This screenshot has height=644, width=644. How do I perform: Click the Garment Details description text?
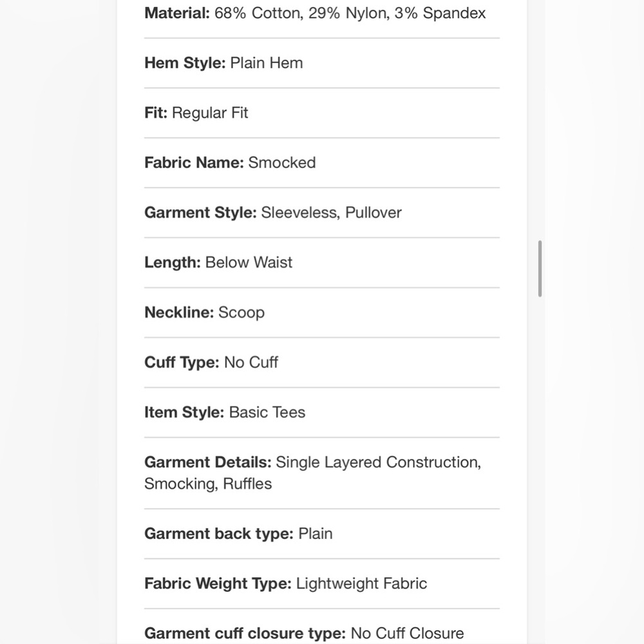[x=312, y=473]
